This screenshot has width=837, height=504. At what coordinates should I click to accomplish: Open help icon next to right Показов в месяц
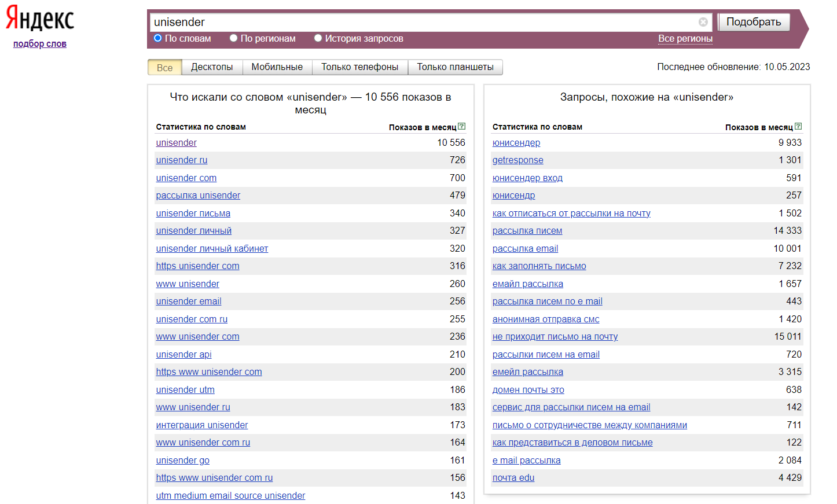(x=798, y=126)
